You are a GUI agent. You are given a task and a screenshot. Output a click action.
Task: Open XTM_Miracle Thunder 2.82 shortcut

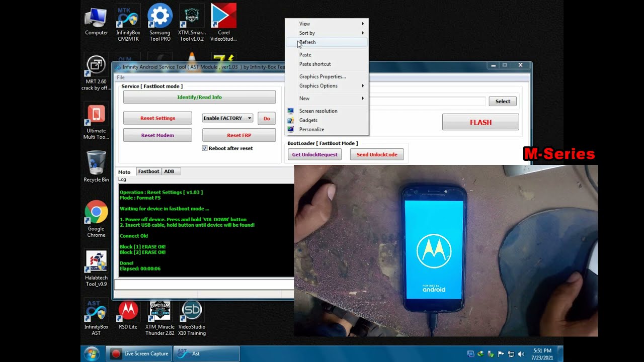coord(160,318)
